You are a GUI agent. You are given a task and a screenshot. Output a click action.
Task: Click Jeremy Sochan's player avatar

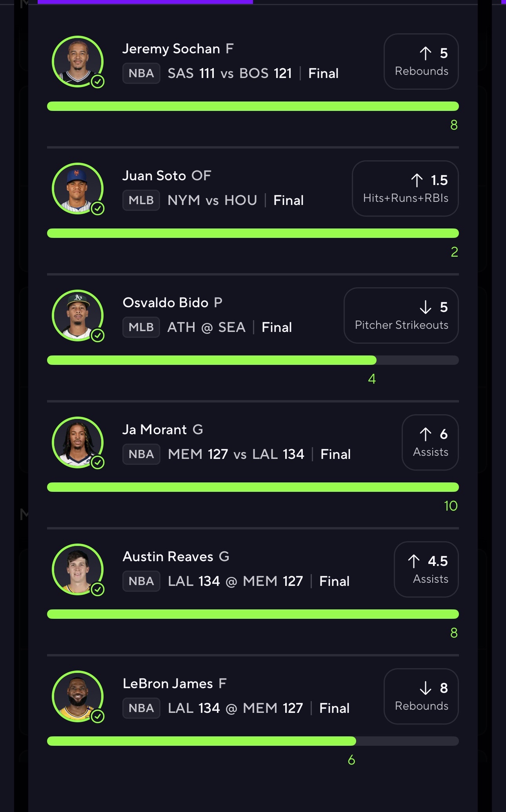click(x=78, y=62)
